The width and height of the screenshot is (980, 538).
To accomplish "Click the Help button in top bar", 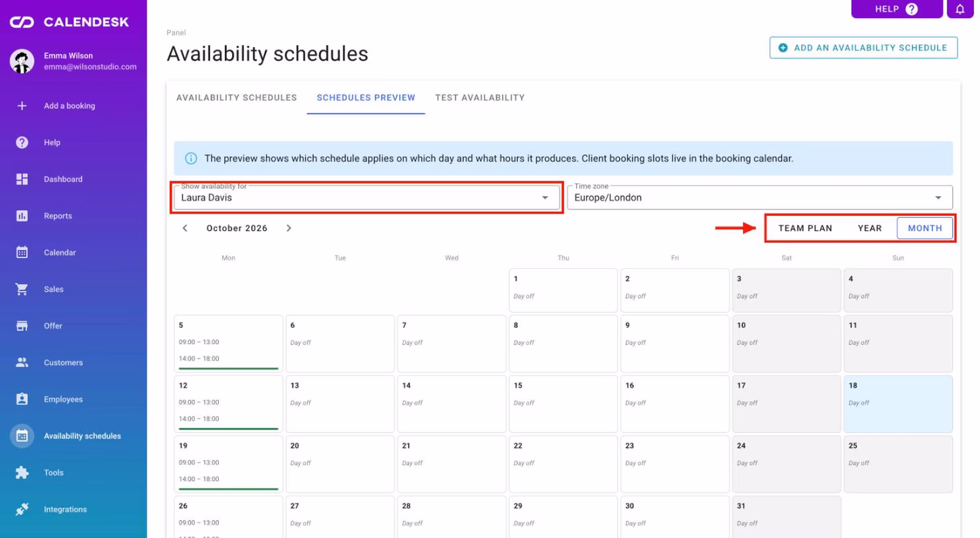I will tap(896, 9).
